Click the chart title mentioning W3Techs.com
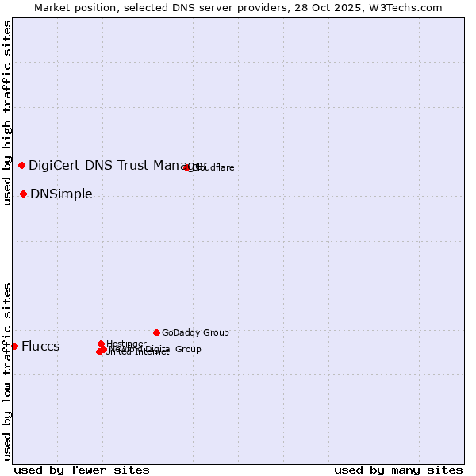 pyautogui.click(x=238, y=8)
